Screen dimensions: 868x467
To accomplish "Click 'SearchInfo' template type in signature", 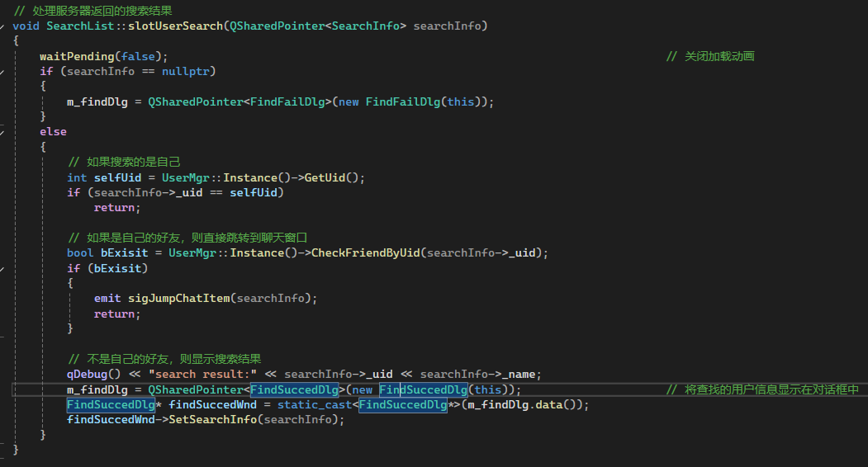I will pos(365,26).
